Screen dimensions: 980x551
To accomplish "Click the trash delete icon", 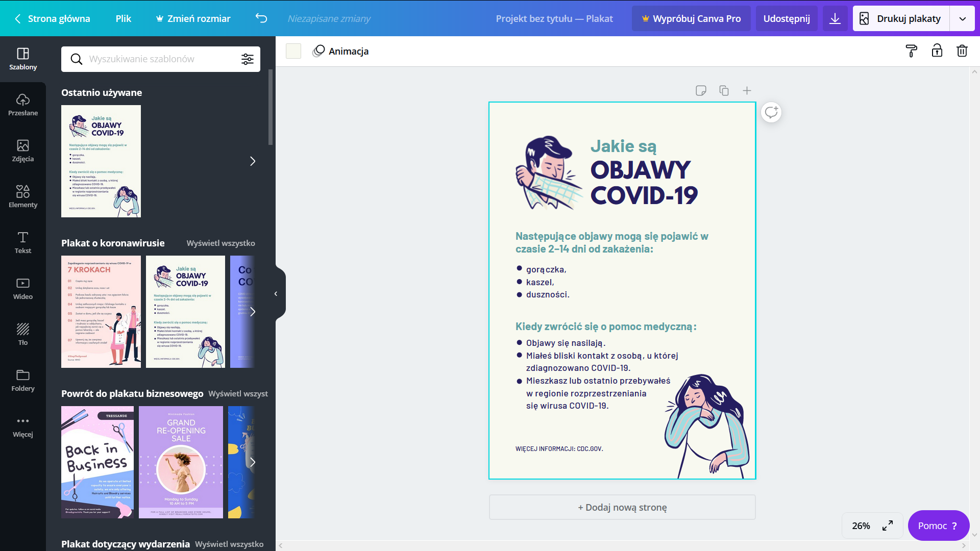I will (962, 51).
